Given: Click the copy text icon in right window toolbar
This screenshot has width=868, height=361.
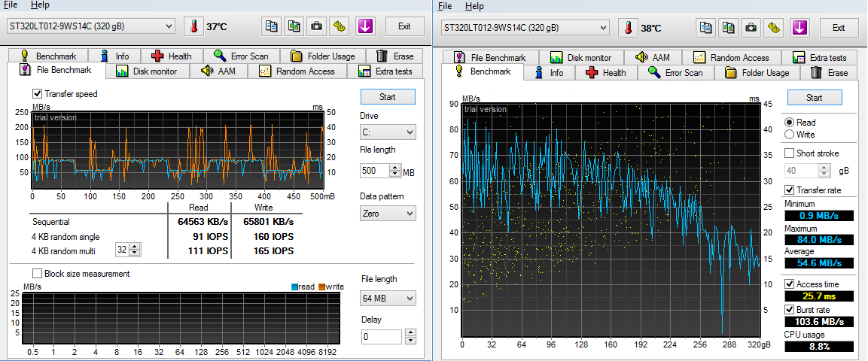Looking at the screenshot, I should 706,27.
